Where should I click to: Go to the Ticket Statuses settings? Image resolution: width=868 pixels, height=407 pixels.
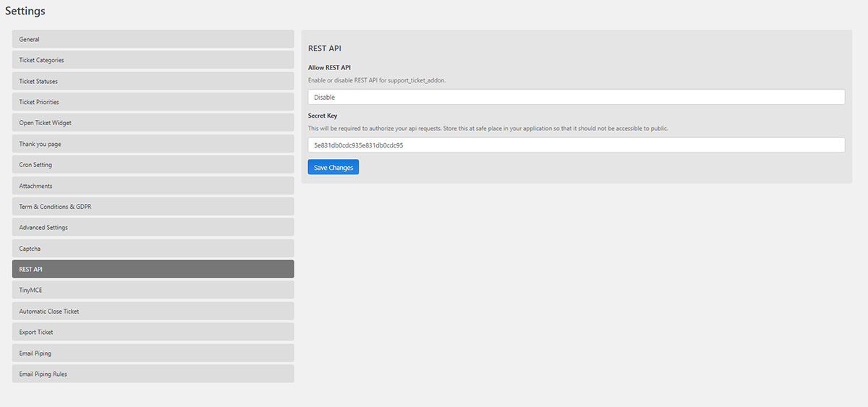pyautogui.click(x=153, y=81)
